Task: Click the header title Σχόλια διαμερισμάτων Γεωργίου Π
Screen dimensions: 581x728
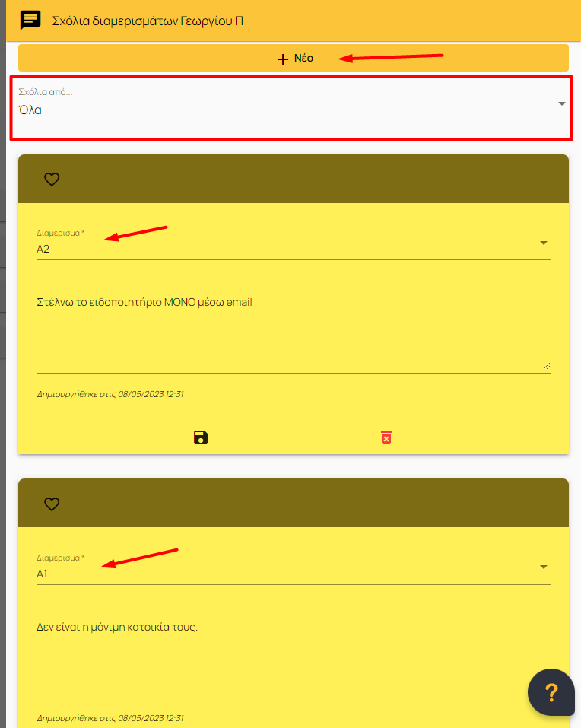Action: point(148,21)
